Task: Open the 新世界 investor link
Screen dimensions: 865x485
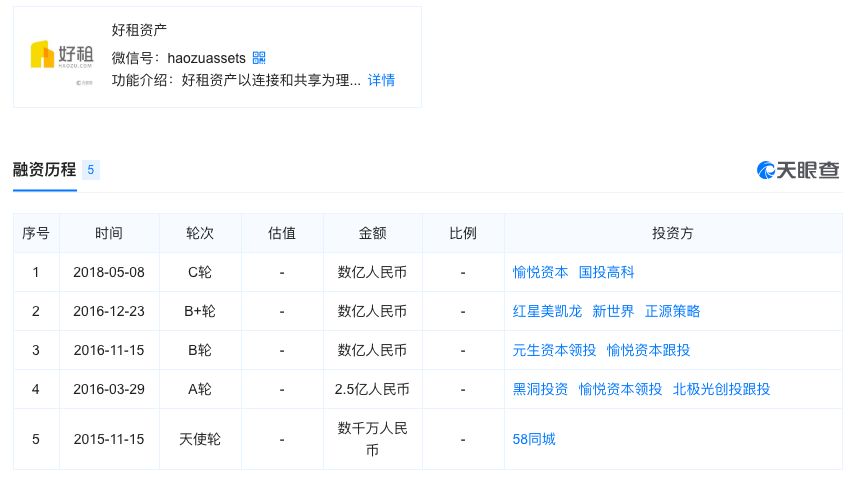Action: (613, 311)
